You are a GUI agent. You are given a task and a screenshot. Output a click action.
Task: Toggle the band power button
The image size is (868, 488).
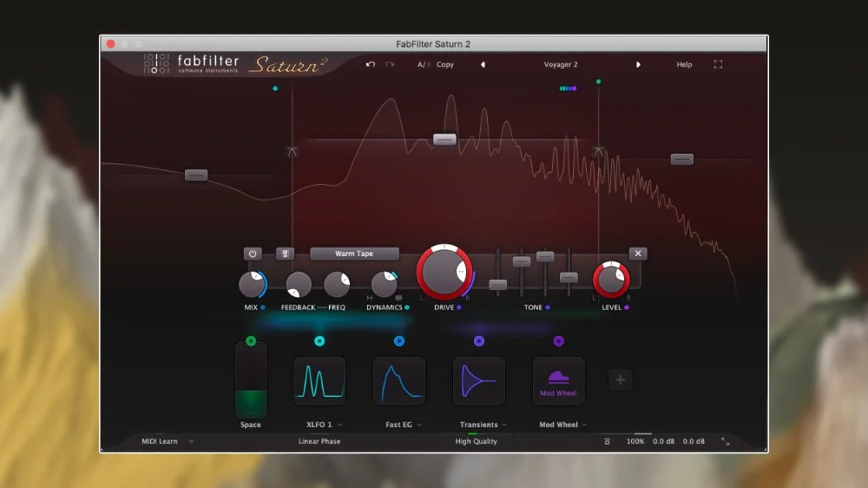tap(253, 254)
